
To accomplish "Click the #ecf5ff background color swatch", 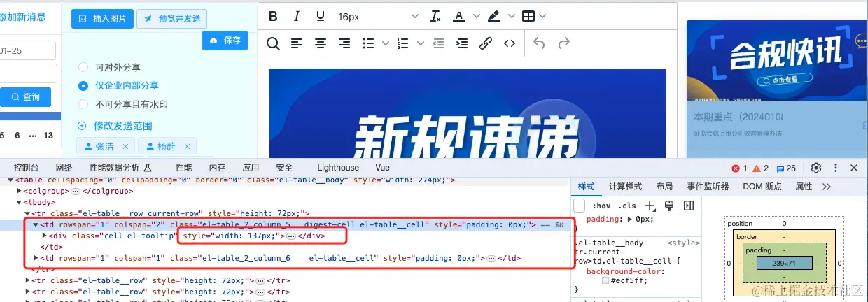I will (605, 280).
